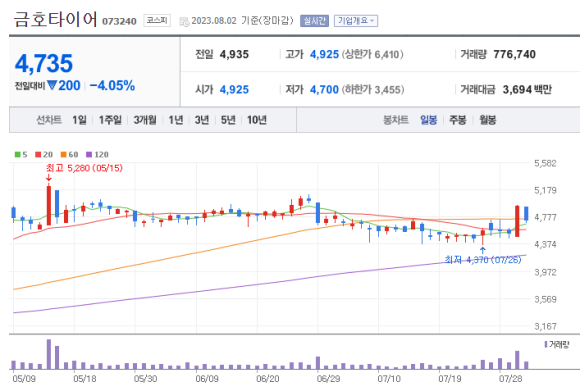Click the 07/28 date label on axis

point(510,379)
